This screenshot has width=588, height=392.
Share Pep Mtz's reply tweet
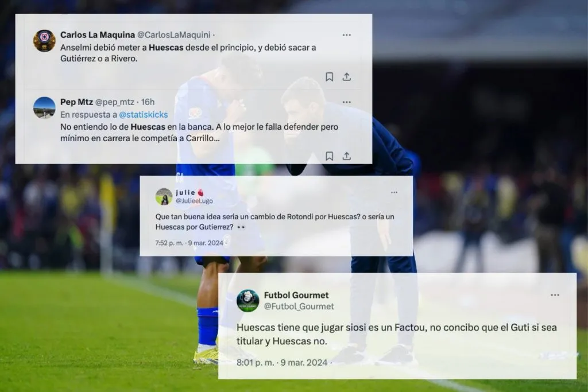pos(346,156)
